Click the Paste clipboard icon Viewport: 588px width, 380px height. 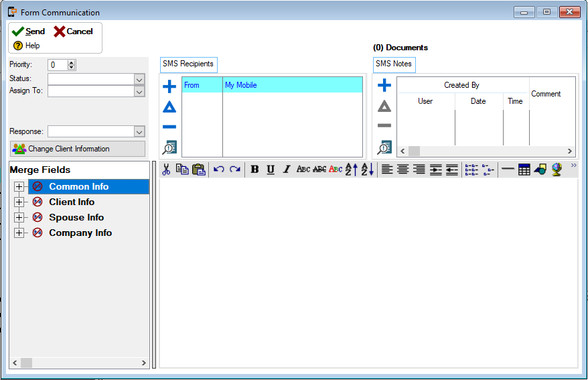click(x=198, y=170)
